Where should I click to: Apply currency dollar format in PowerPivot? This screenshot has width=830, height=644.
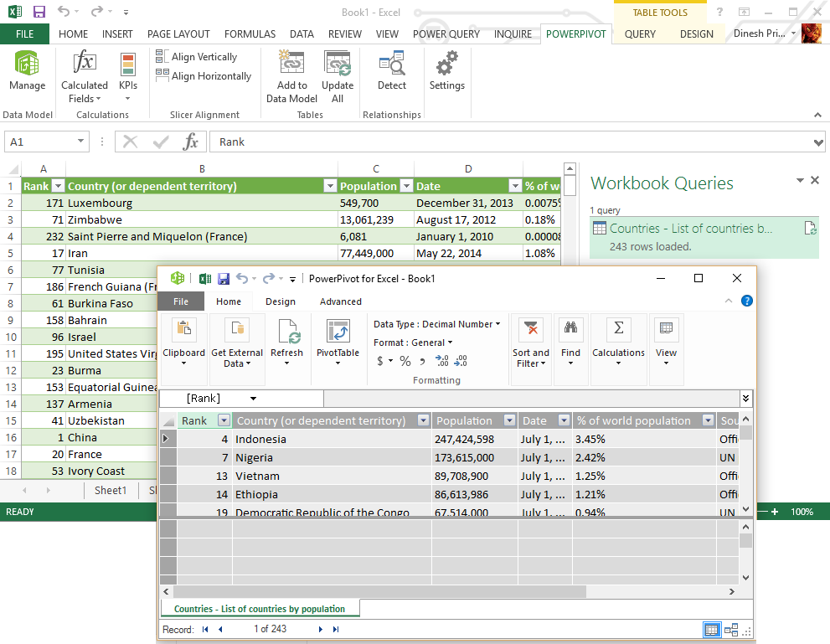380,361
